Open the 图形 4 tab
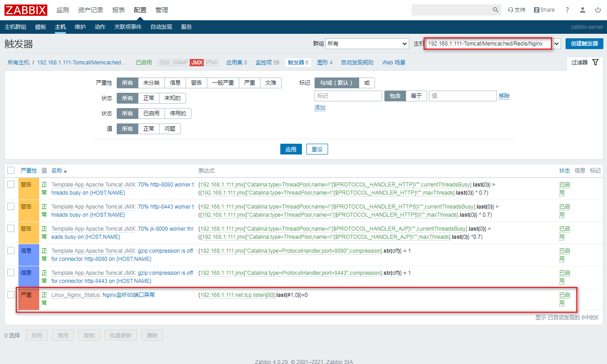607x364 pixels. pos(325,63)
